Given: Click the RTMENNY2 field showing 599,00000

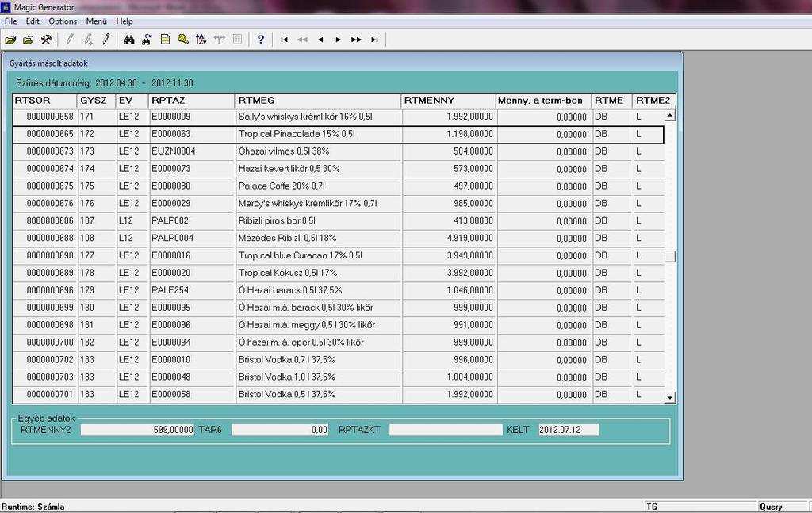Looking at the screenshot, I should (x=137, y=430).
